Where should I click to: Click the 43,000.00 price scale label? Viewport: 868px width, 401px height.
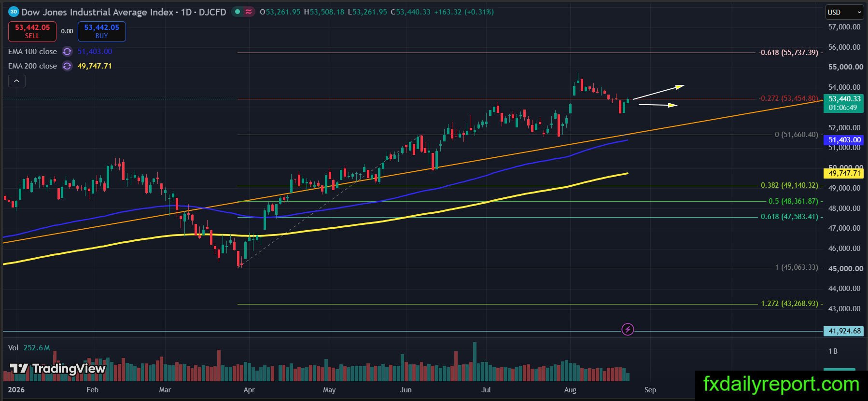844,309
